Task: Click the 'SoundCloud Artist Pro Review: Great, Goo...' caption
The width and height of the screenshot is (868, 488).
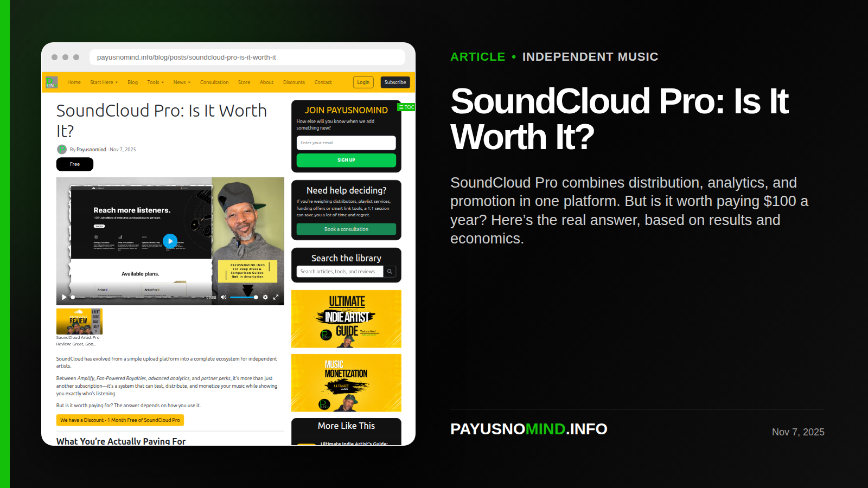Action: point(78,341)
